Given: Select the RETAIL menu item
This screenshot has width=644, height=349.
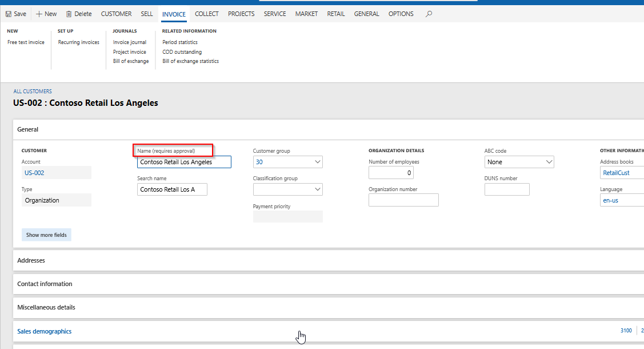Looking at the screenshot, I should pos(336,13).
